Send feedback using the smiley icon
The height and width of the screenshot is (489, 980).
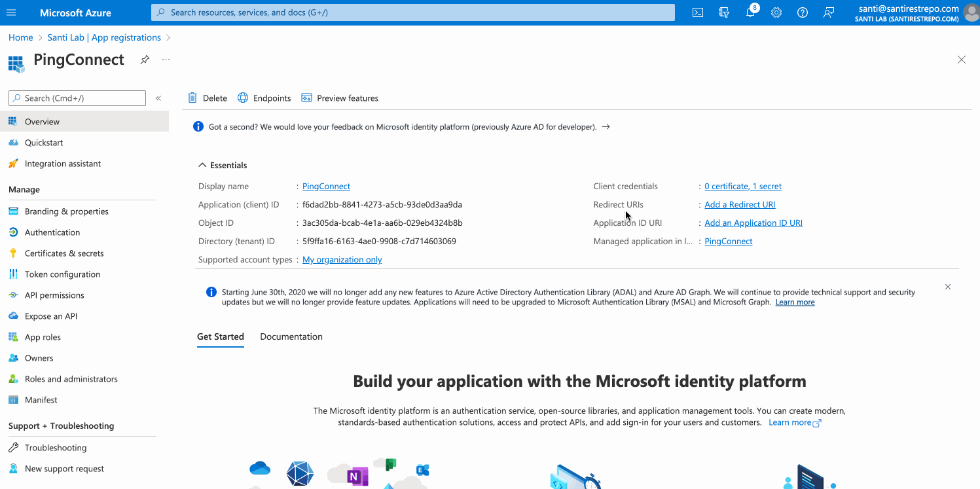[829, 12]
